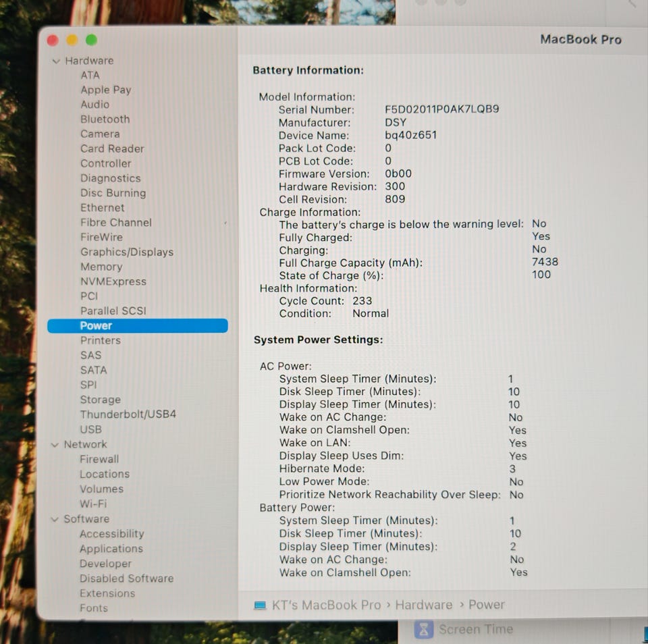Click condition value Normal
The height and width of the screenshot is (644, 648).
pyautogui.click(x=371, y=314)
